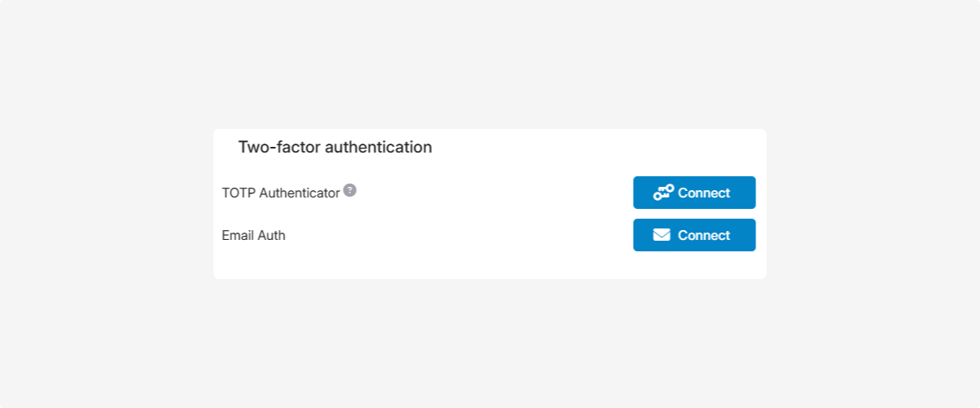The height and width of the screenshot is (408, 980).
Task: Select the white envelope glyph in blue button
Action: [x=661, y=235]
